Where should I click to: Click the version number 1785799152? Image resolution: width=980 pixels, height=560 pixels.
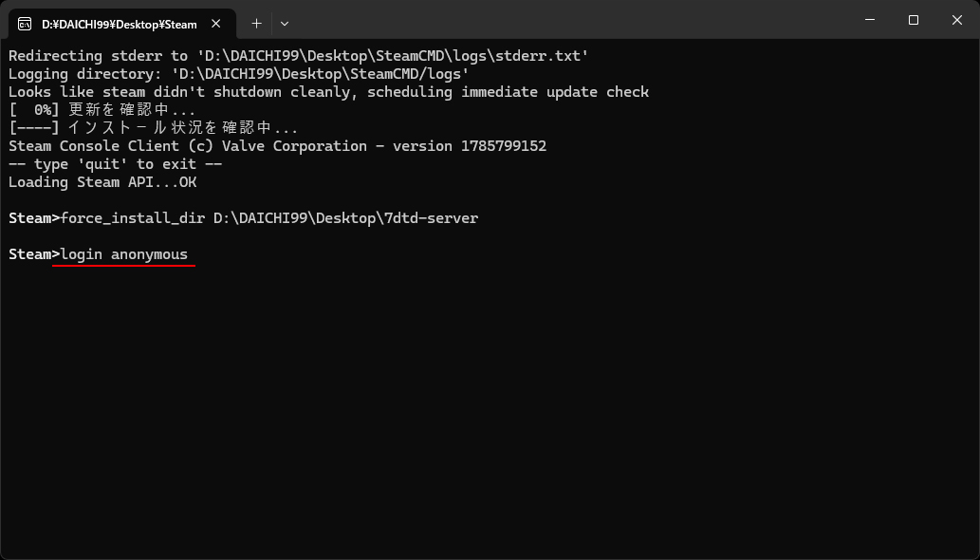[504, 146]
